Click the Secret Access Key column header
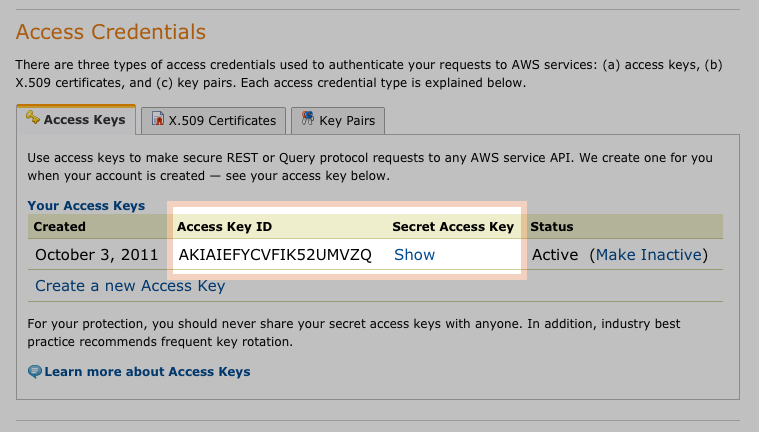 point(453,227)
